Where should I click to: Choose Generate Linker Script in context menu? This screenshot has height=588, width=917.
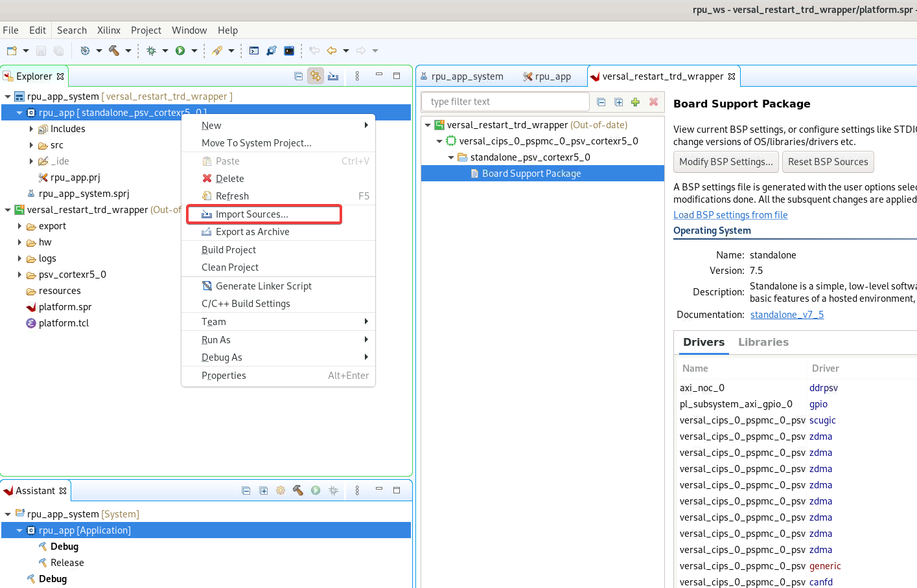[x=279, y=286]
